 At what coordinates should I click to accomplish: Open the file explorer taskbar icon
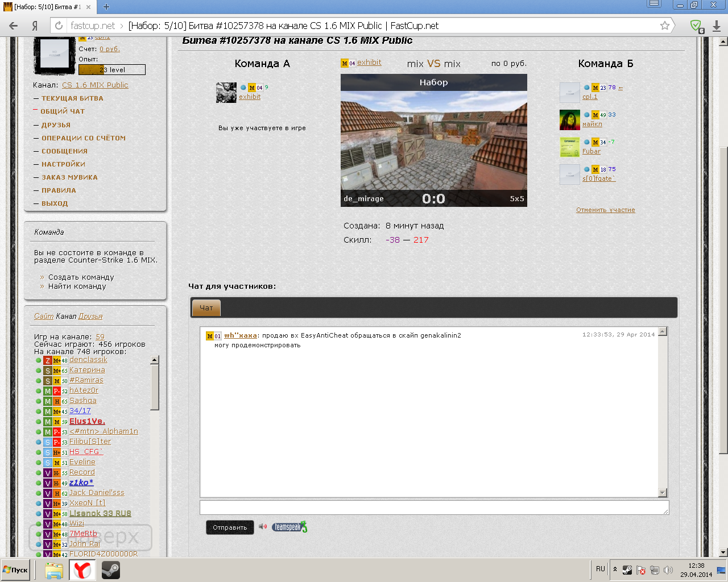[x=54, y=570]
